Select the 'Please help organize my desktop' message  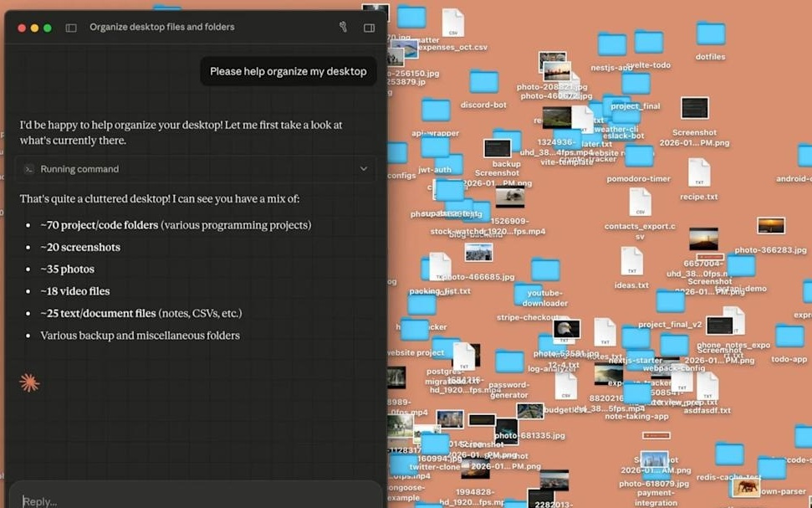(x=288, y=71)
